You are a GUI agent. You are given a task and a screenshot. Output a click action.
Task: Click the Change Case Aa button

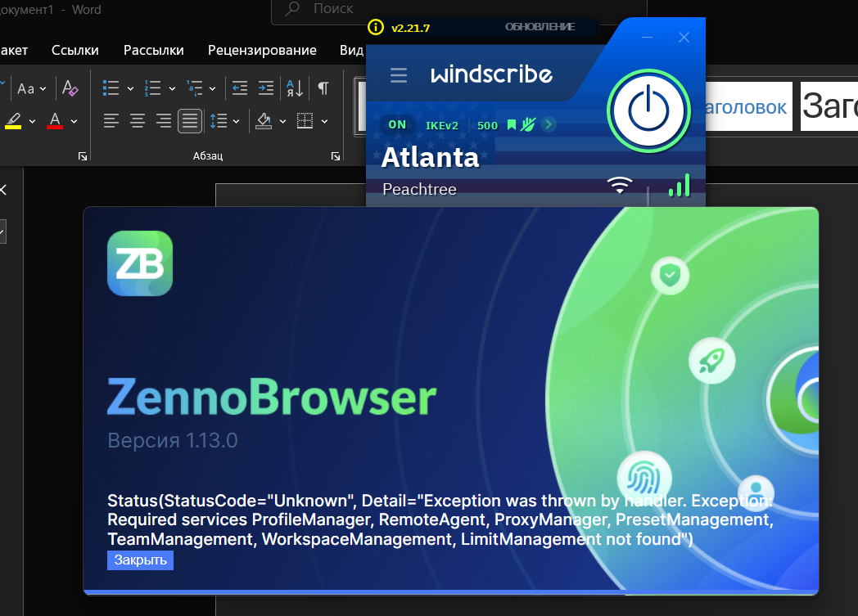point(25,88)
